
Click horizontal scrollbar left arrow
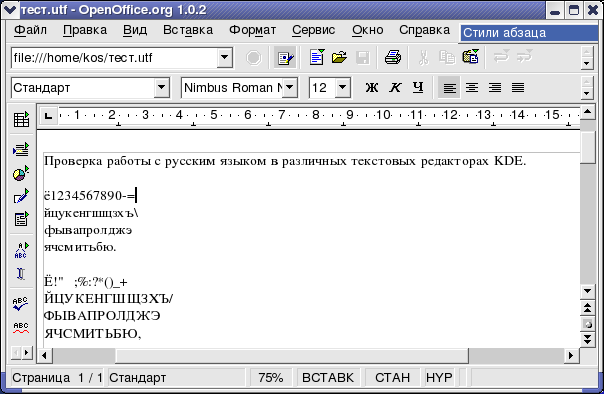(44, 355)
